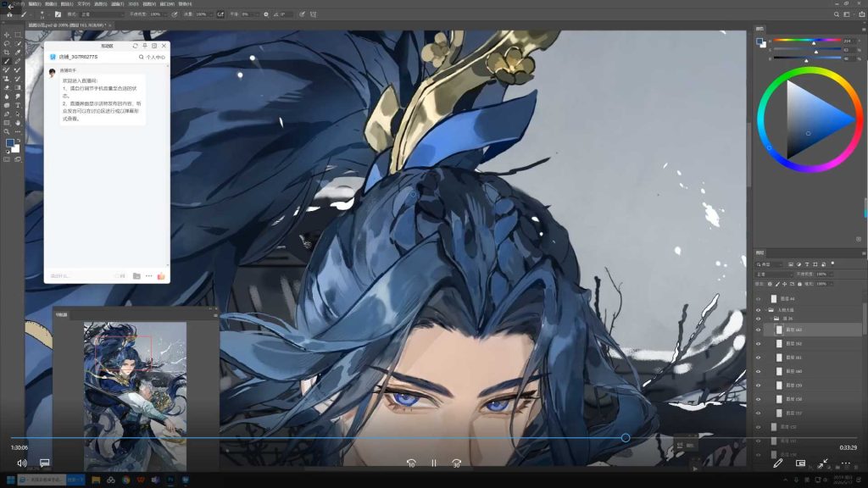Open layer fill dropdown arrow
This screenshot has height=488, width=868.
point(831,284)
